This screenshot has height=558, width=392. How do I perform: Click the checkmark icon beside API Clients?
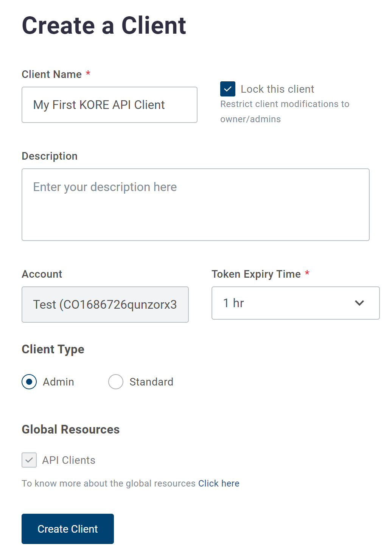(x=29, y=460)
